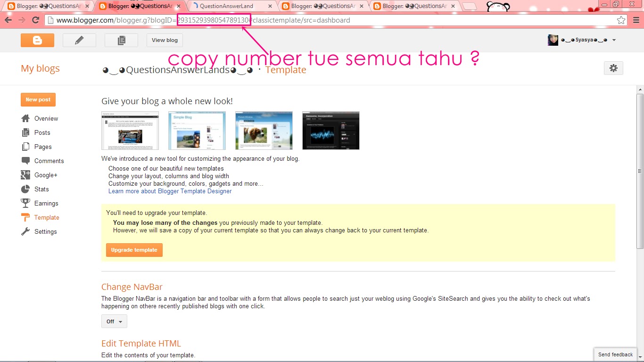Click the page vertical scrollbar thumb
644x362 pixels.
click(640, 171)
